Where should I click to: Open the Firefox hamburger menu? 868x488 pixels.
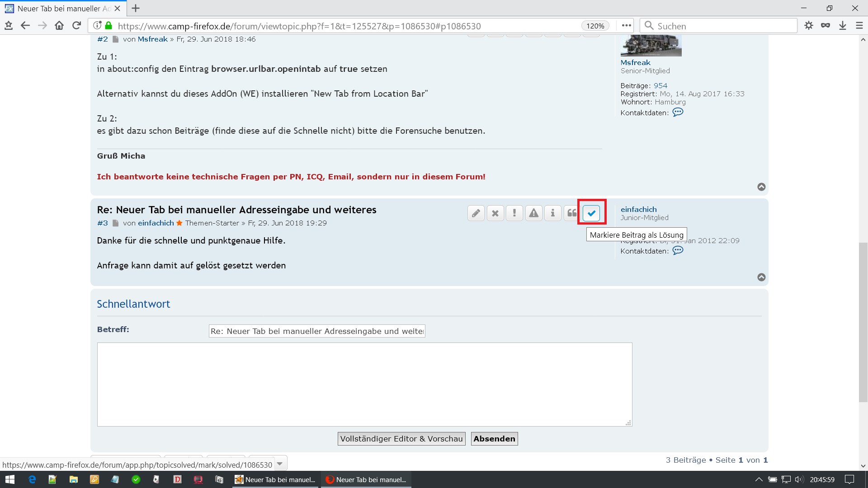click(x=859, y=26)
